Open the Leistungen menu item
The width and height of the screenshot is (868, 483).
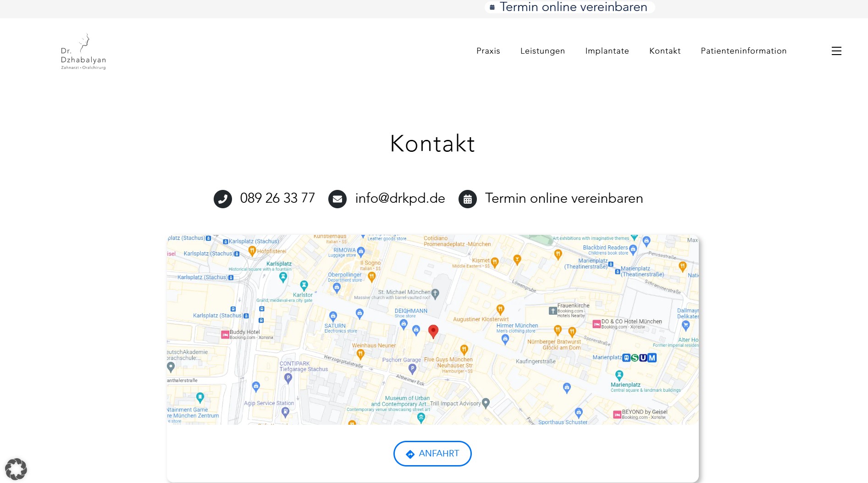[x=542, y=51]
